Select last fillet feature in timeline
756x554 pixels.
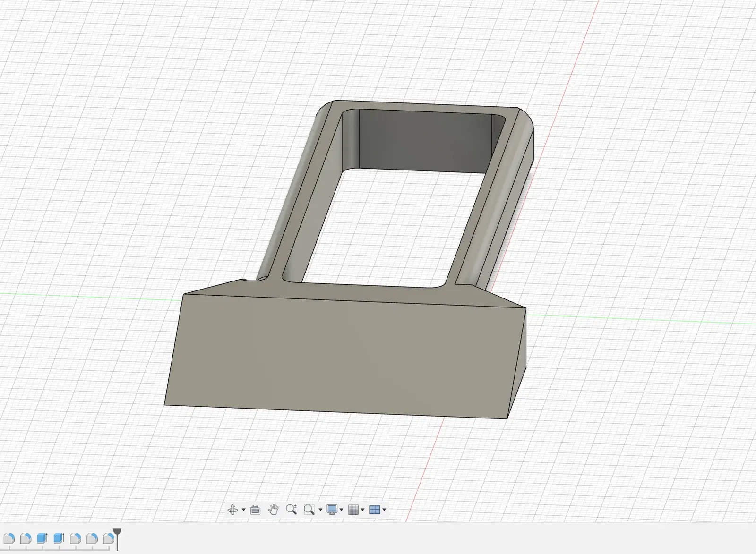[x=109, y=538]
